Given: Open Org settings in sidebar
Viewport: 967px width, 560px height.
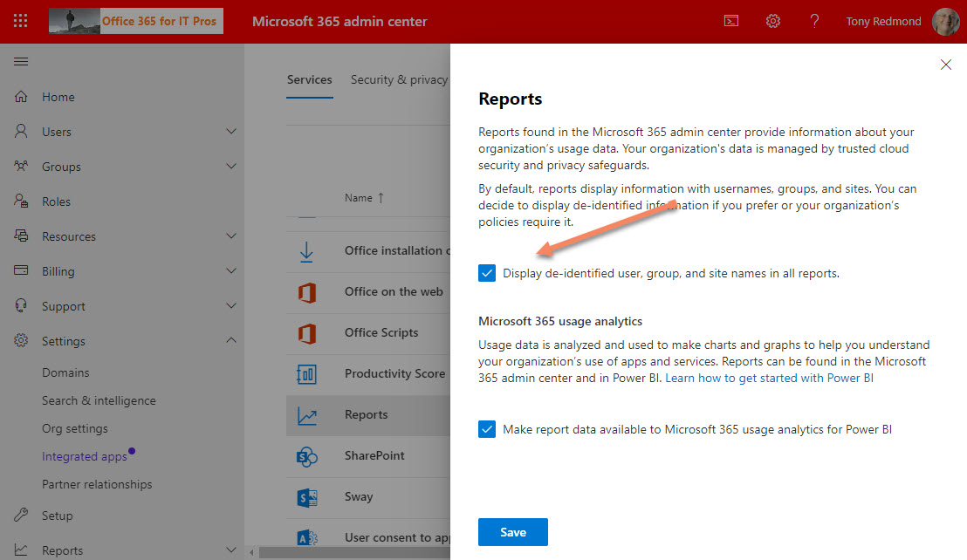Looking at the screenshot, I should [75, 428].
